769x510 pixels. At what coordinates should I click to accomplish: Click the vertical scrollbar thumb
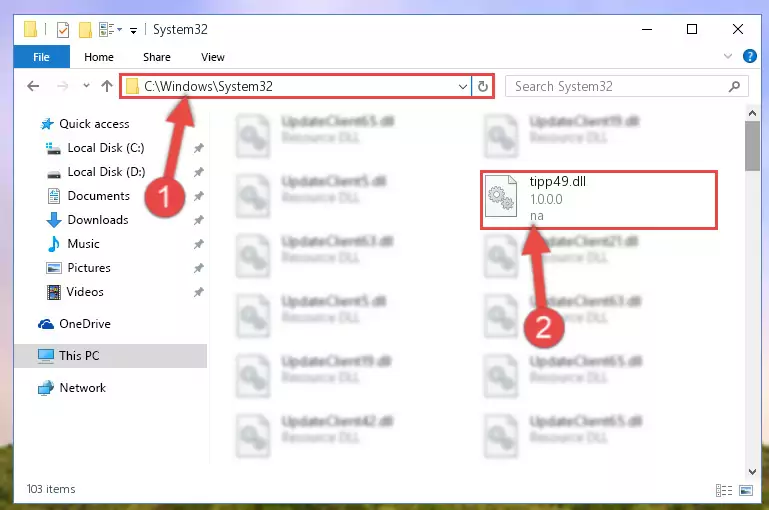click(752, 146)
